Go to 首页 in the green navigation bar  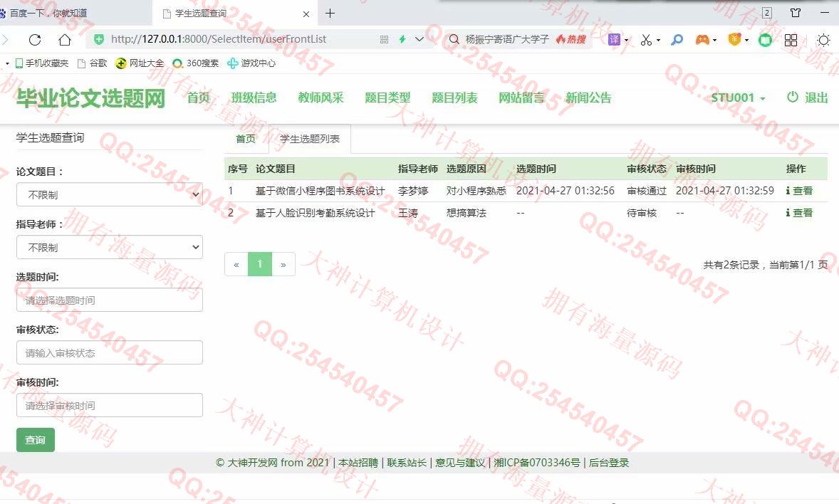199,98
